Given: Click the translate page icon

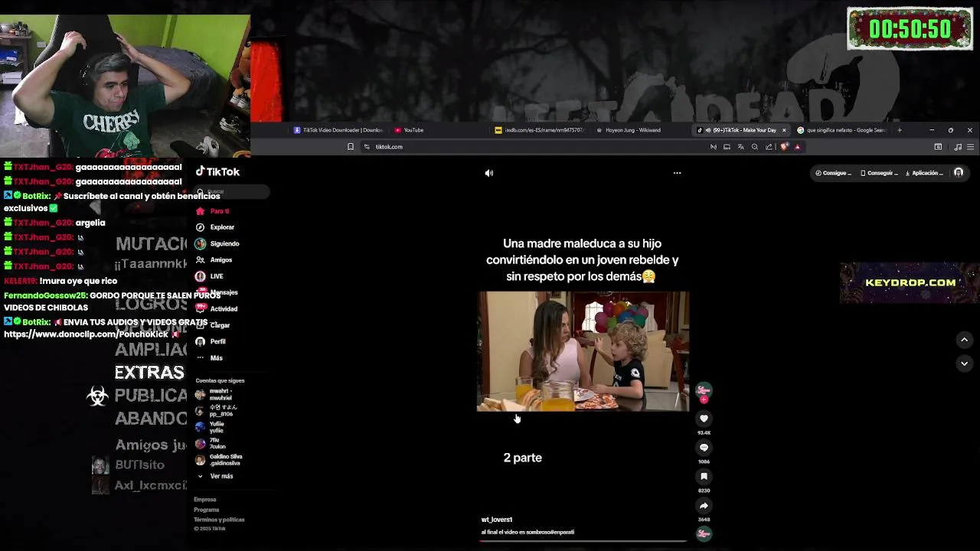Looking at the screenshot, I should (740, 147).
